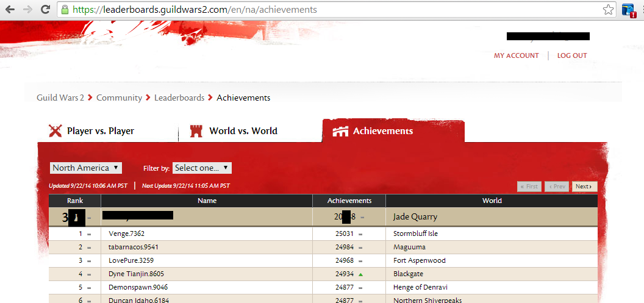The width and height of the screenshot is (644, 303).
Task: Focus the leaderboards URL address bar
Action: pyautogui.click(x=337, y=9)
